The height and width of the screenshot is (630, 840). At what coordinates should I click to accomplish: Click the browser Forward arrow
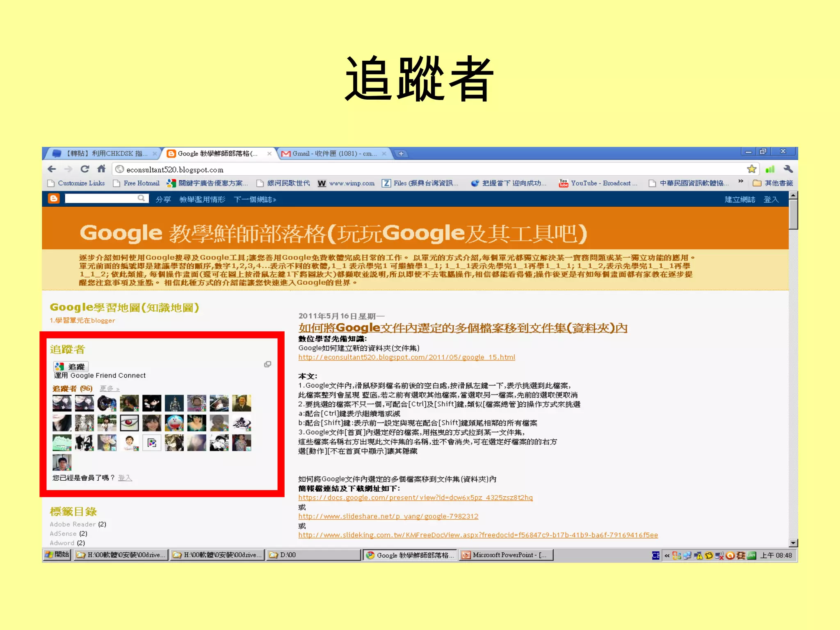(x=68, y=169)
